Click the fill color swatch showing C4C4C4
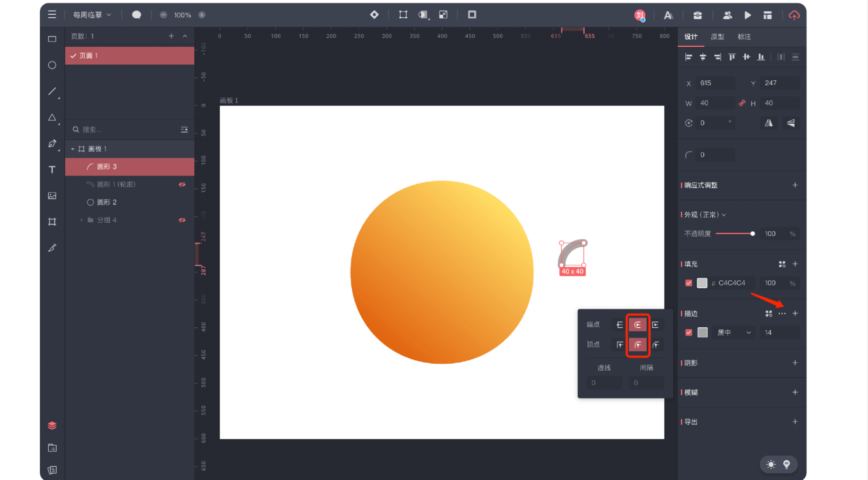Image resolution: width=868 pixels, height=480 pixels. click(703, 283)
